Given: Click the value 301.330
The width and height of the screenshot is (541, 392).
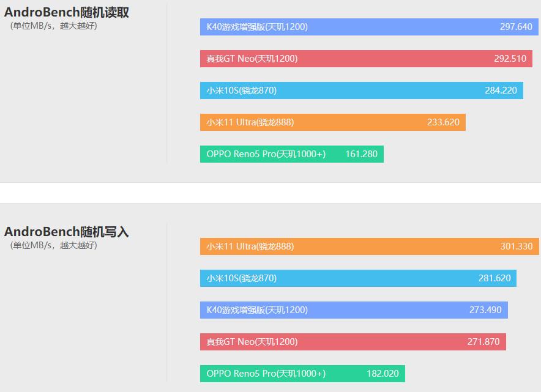Looking at the screenshot, I should (x=517, y=246).
